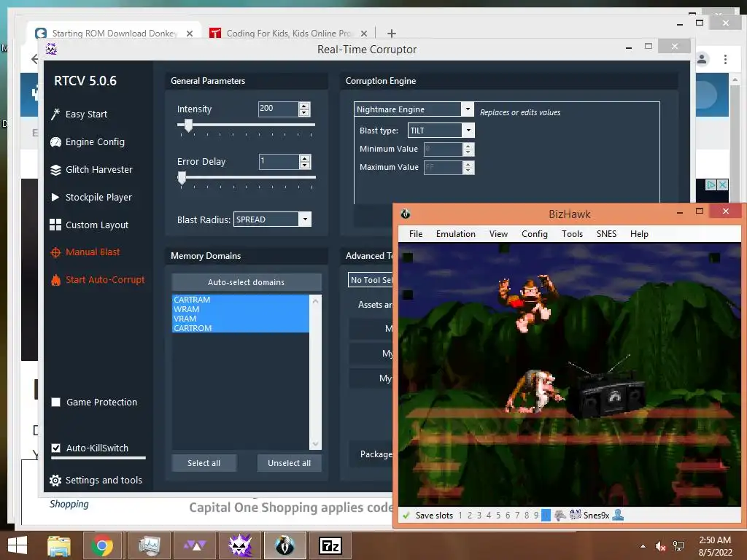Click the gamepad icon in BizHawk status bar

tap(560, 516)
